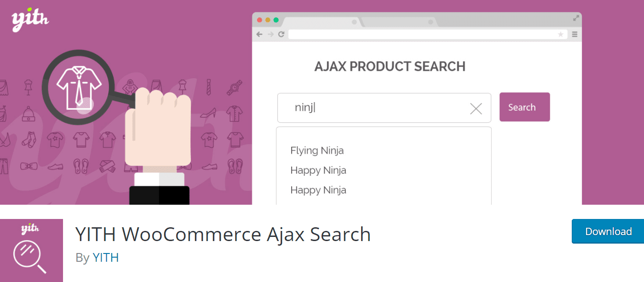Click the browser reload icon in the mockup
Viewport: 644px width, 282px height.
point(281,34)
